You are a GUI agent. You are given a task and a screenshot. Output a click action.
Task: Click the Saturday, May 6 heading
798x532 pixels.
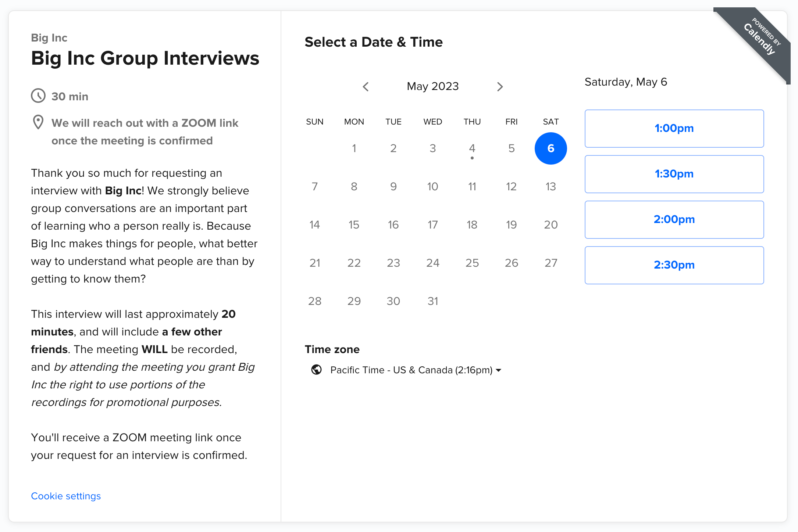click(x=626, y=82)
